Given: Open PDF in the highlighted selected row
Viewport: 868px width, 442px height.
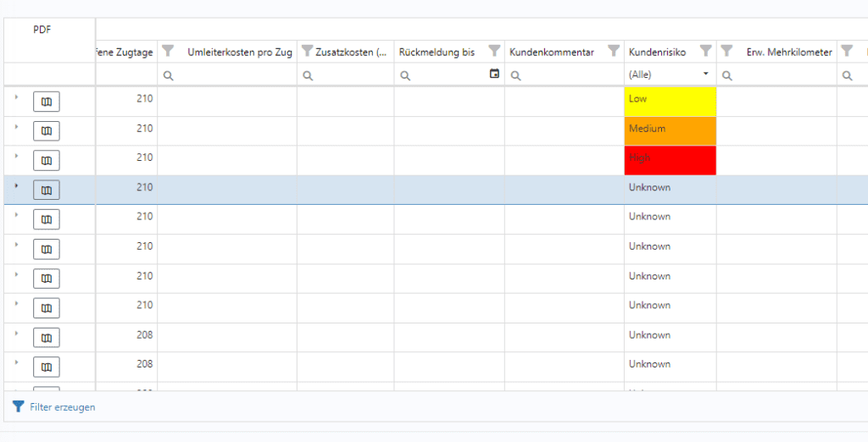Looking at the screenshot, I should click(x=47, y=191).
